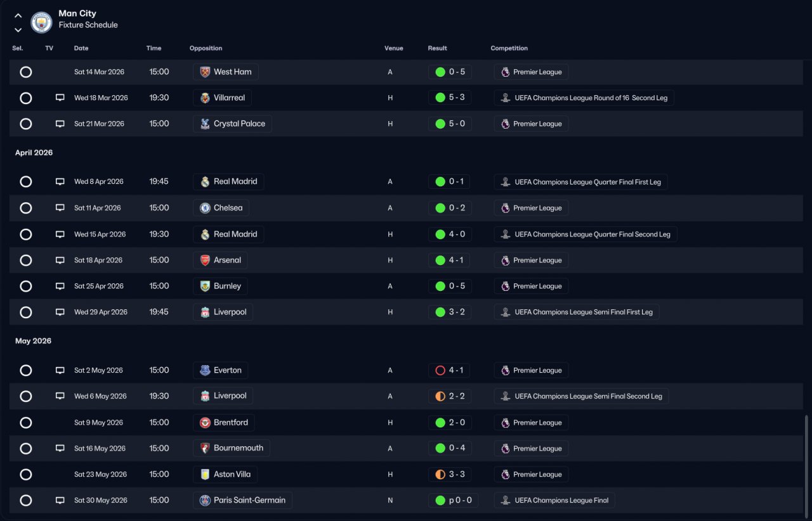Click the TV icon for the Villarreal match
The image size is (812, 521).
(60, 98)
